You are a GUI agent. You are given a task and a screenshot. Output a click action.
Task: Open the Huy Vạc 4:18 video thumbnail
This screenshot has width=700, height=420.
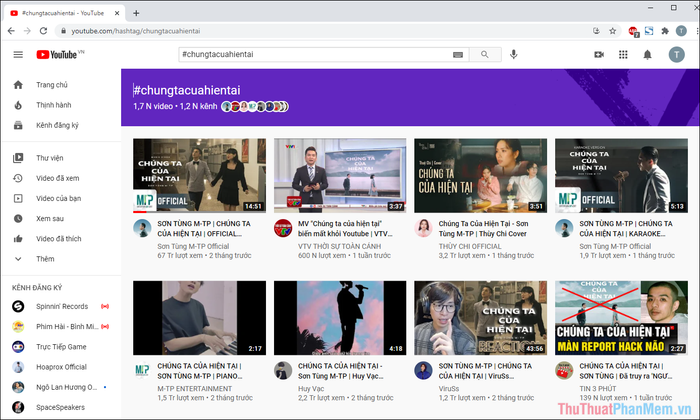(x=340, y=318)
